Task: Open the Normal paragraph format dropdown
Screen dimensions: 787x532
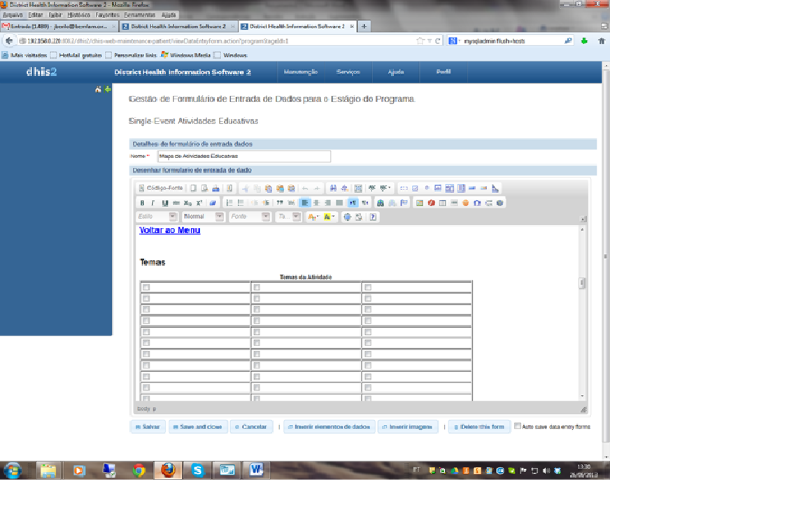Action: pyautogui.click(x=204, y=217)
